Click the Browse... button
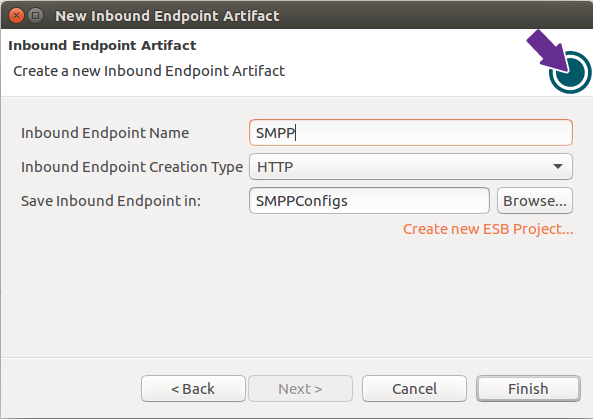 click(x=535, y=201)
